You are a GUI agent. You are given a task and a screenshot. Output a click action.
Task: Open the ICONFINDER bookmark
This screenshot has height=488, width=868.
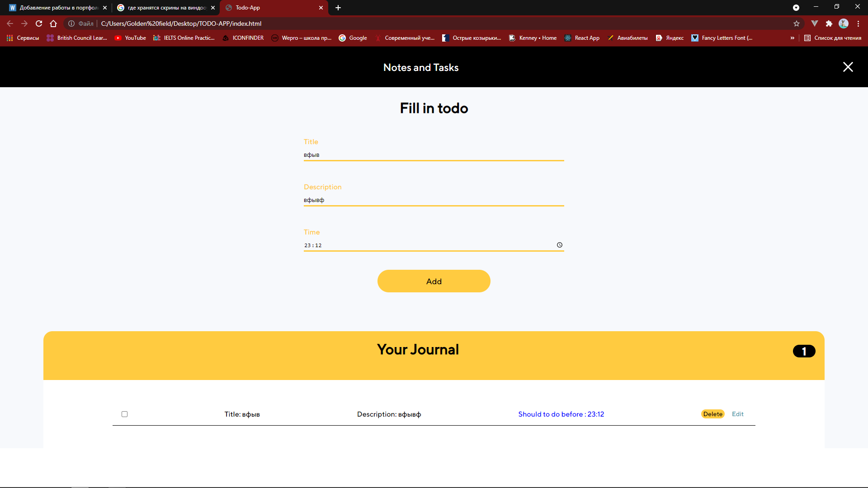[x=243, y=38]
